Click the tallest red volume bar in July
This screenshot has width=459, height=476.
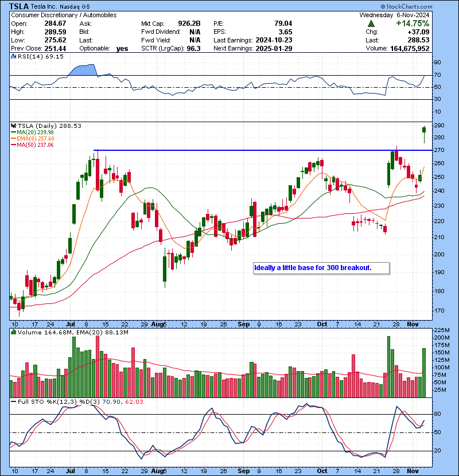click(98, 366)
